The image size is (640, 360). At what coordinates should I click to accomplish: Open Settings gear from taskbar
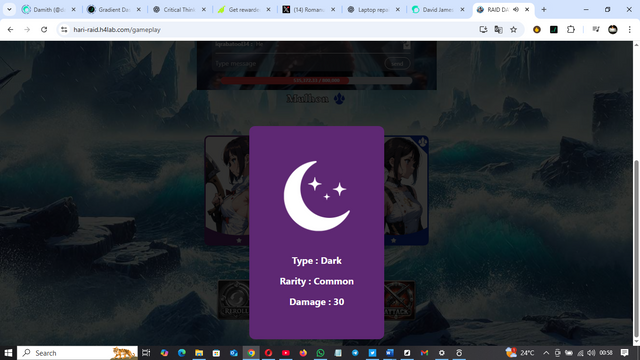click(x=441, y=353)
